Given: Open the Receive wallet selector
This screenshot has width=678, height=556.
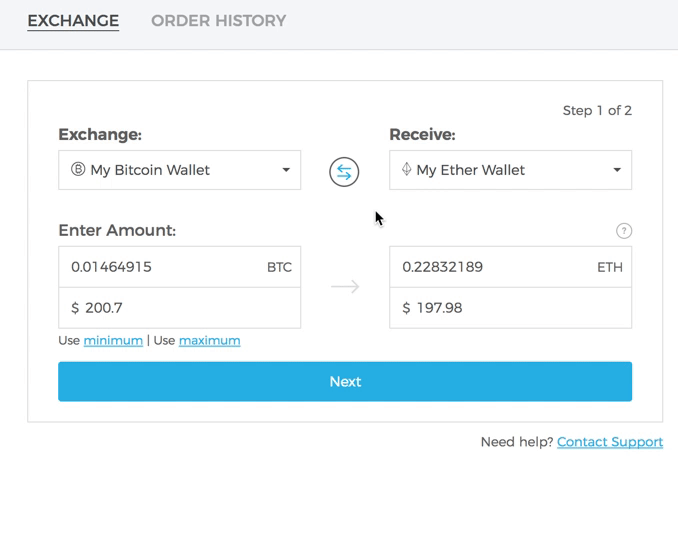Looking at the screenshot, I should point(510,170).
